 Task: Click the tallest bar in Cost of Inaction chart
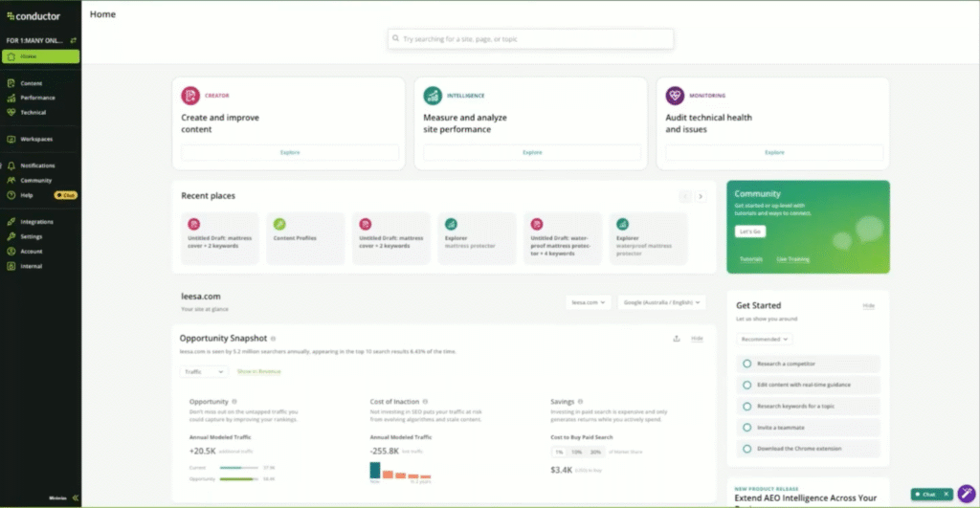point(375,469)
